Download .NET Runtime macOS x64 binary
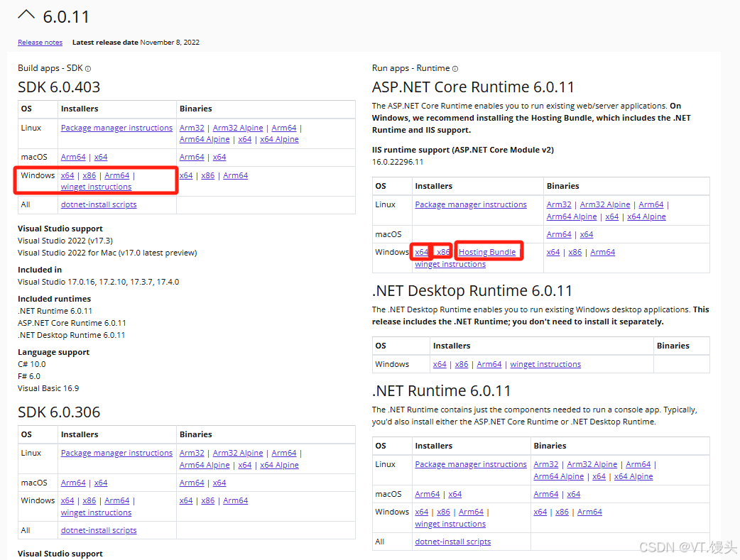 point(573,495)
